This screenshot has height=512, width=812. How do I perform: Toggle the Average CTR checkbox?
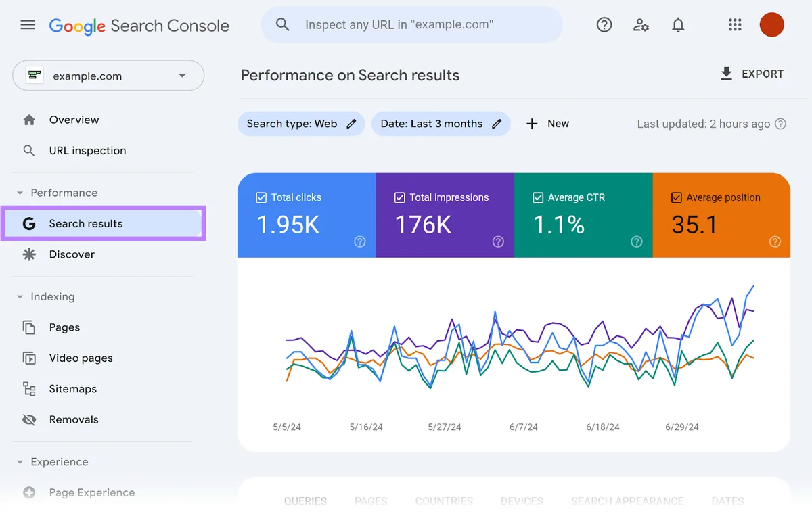pyautogui.click(x=538, y=197)
